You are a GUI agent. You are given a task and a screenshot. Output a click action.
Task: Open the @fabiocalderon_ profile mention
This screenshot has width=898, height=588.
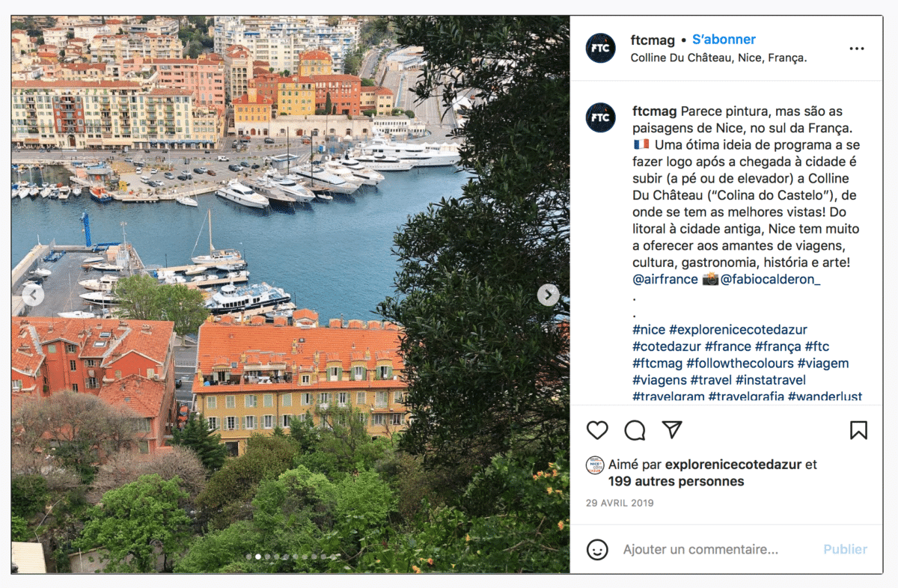tap(770, 280)
